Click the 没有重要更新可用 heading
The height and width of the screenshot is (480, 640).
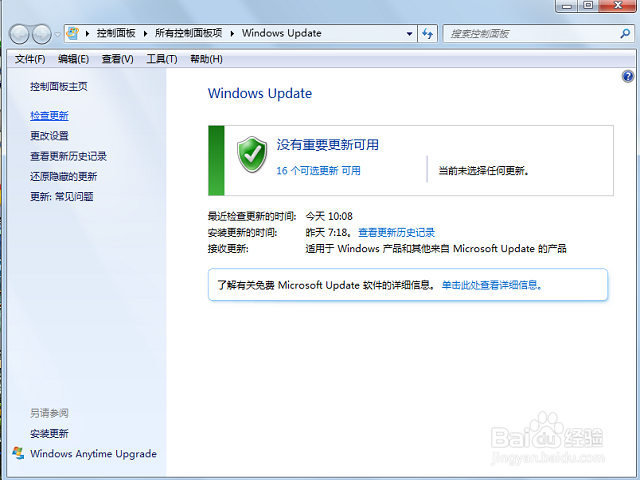(x=328, y=144)
